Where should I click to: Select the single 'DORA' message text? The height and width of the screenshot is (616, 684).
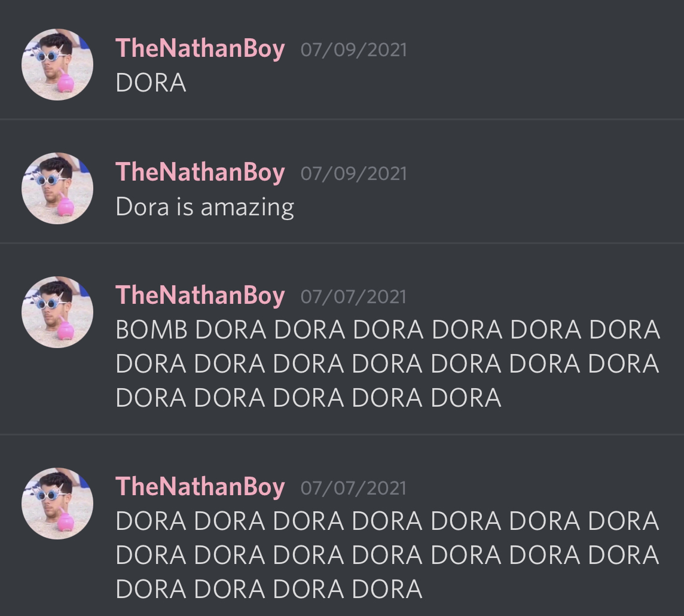click(x=151, y=83)
